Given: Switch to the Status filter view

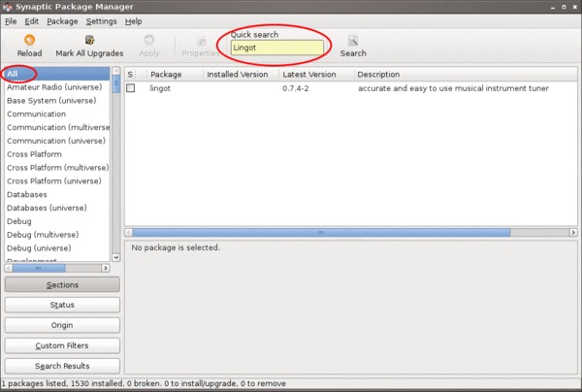Looking at the screenshot, I should [62, 305].
